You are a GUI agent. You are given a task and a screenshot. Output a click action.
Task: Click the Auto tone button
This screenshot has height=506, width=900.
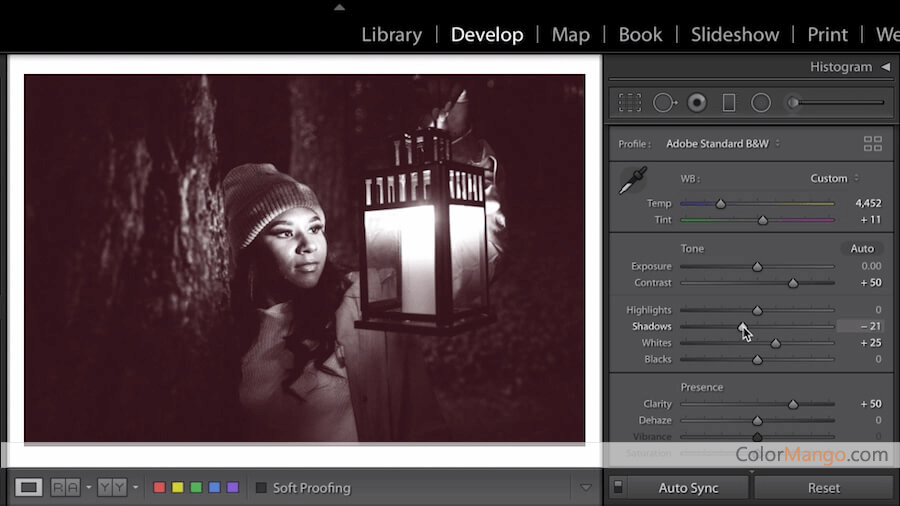[861, 248]
